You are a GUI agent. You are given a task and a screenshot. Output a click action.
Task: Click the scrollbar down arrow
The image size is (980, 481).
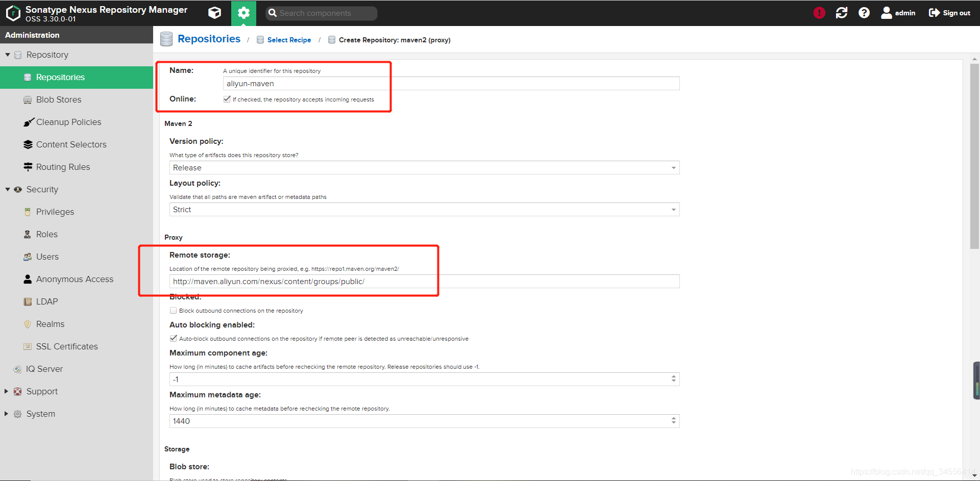click(974, 475)
